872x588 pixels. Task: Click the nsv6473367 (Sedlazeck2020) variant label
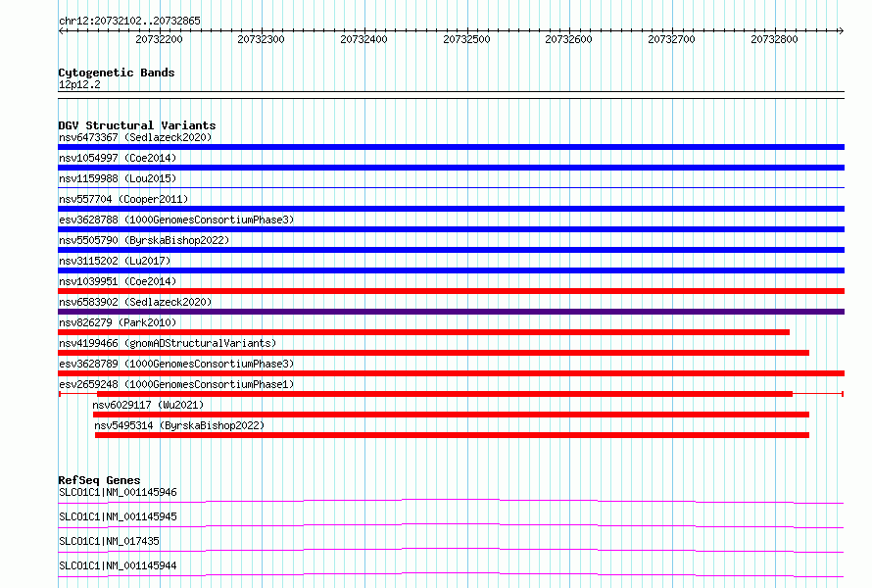(135, 137)
